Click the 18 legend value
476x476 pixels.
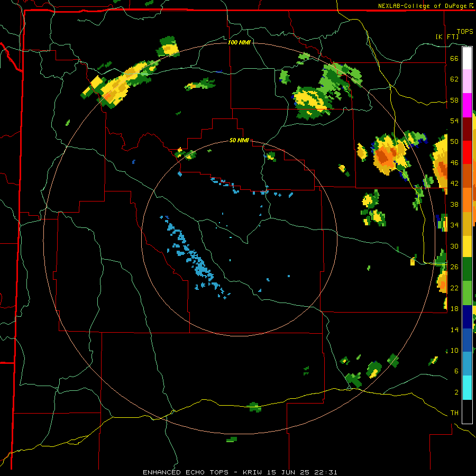454,309
